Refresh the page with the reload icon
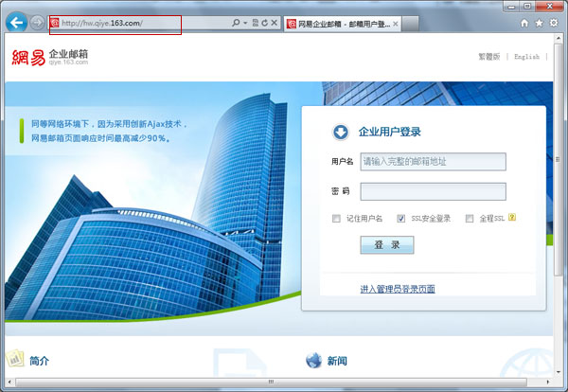The height and width of the screenshot is (392, 568). point(265,23)
